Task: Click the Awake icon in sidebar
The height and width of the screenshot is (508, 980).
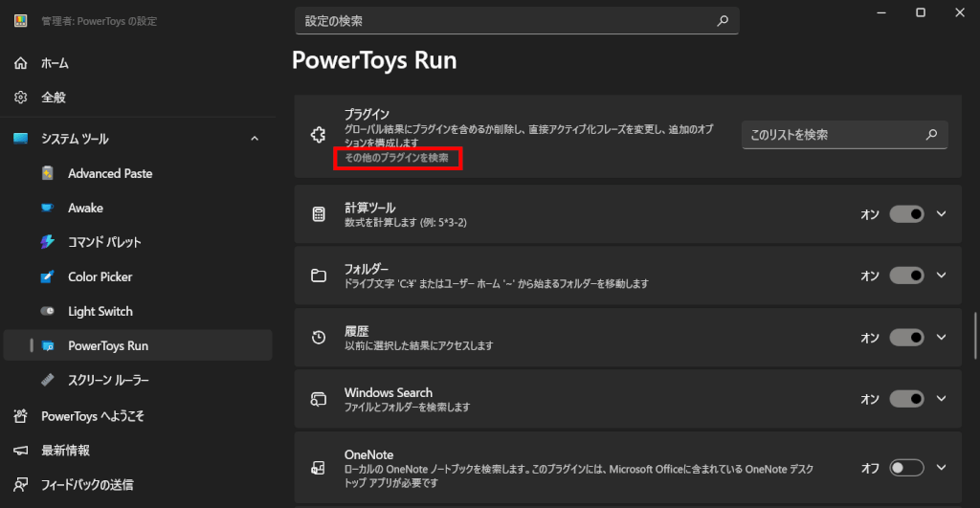Action: pyautogui.click(x=48, y=208)
